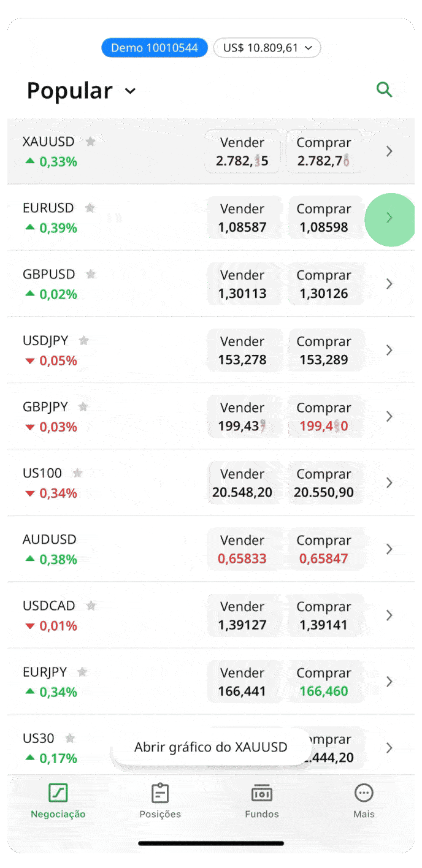Tap Vender button for USDJPY
422x868 pixels.
[x=242, y=350]
